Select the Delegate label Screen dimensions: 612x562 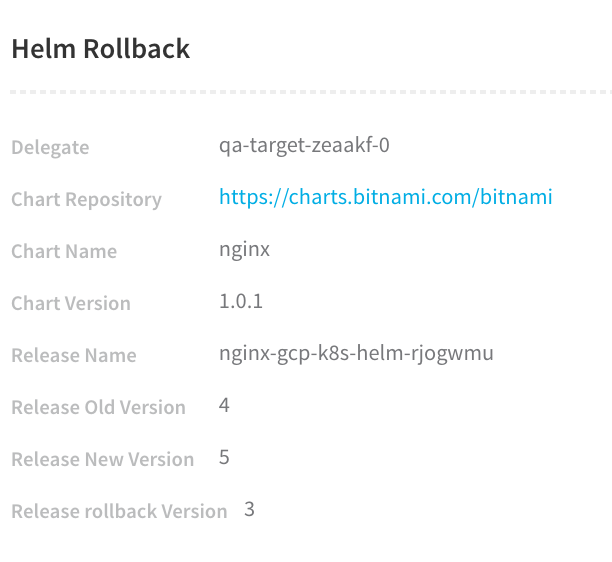50,148
